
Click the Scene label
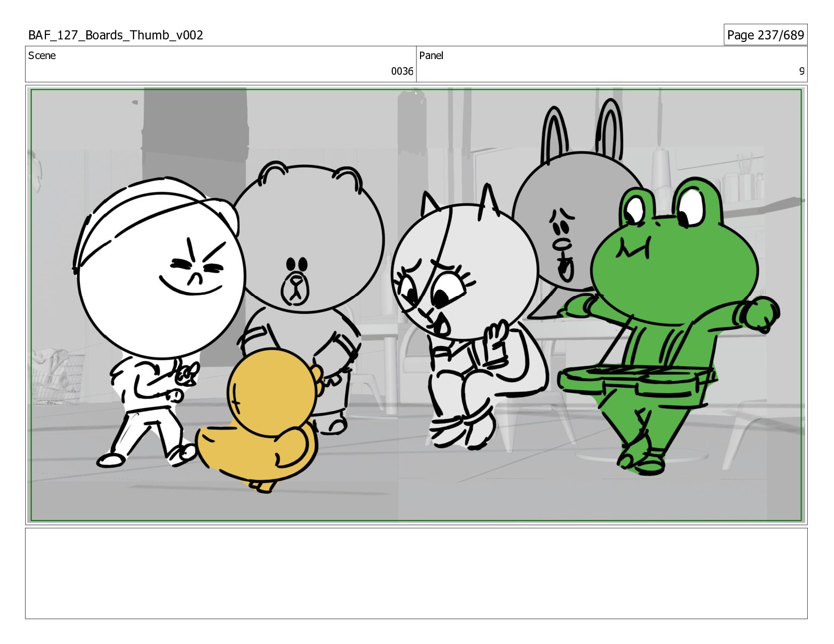pos(42,56)
